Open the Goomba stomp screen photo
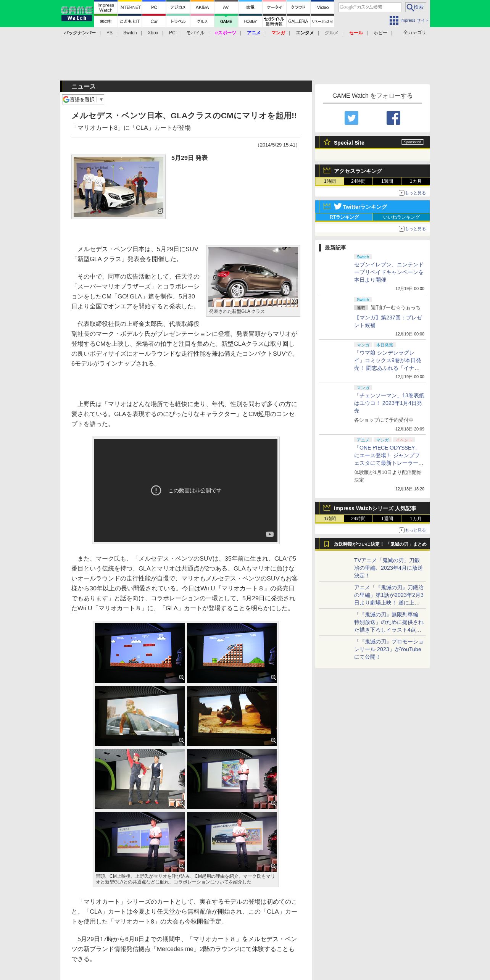490x980 pixels. pos(232,716)
